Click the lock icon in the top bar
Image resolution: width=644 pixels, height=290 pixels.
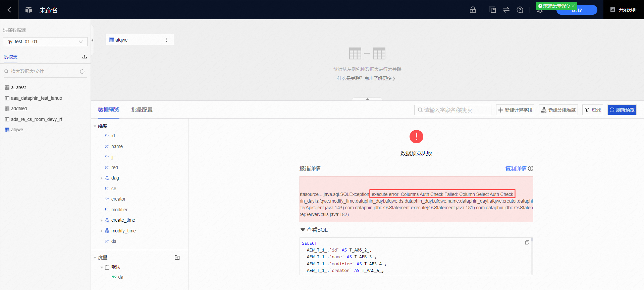point(473,10)
